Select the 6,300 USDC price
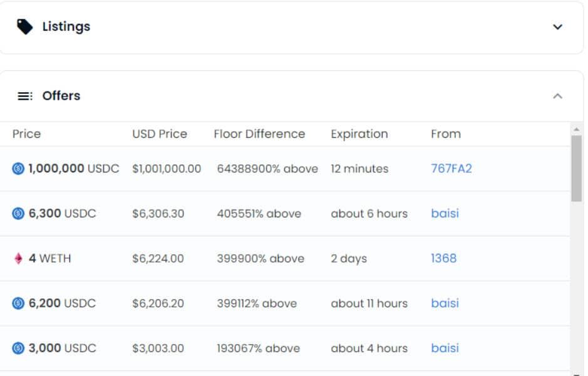 click(x=62, y=214)
